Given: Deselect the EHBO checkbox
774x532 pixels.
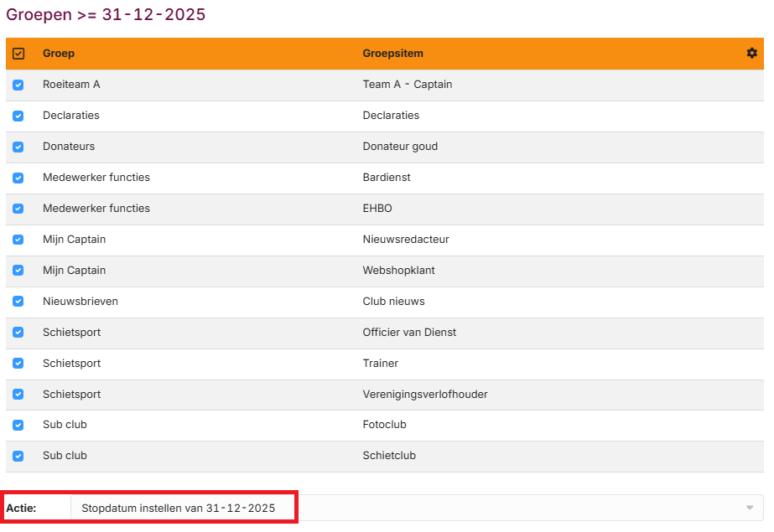Looking at the screenshot, I should (18, 209).
